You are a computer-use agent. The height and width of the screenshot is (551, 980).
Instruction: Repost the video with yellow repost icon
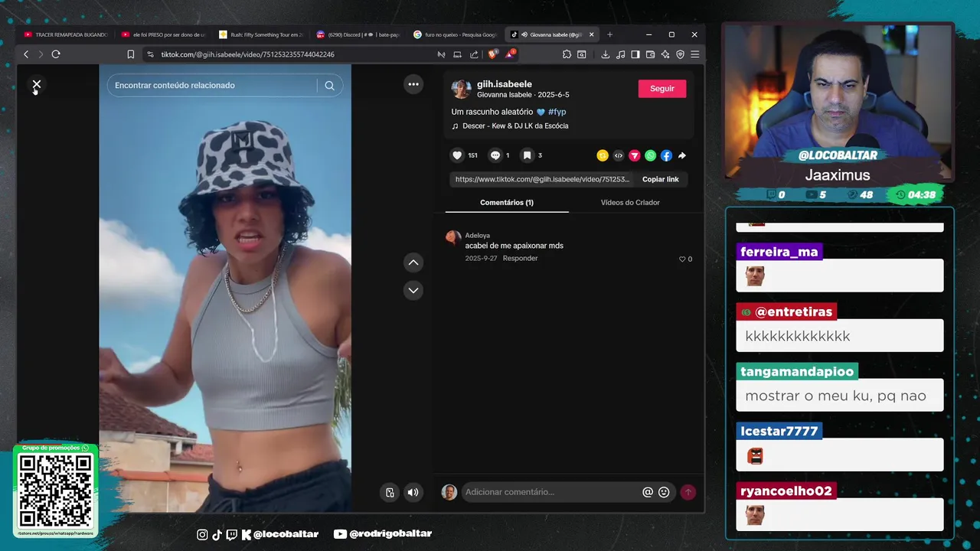point(603,155)
